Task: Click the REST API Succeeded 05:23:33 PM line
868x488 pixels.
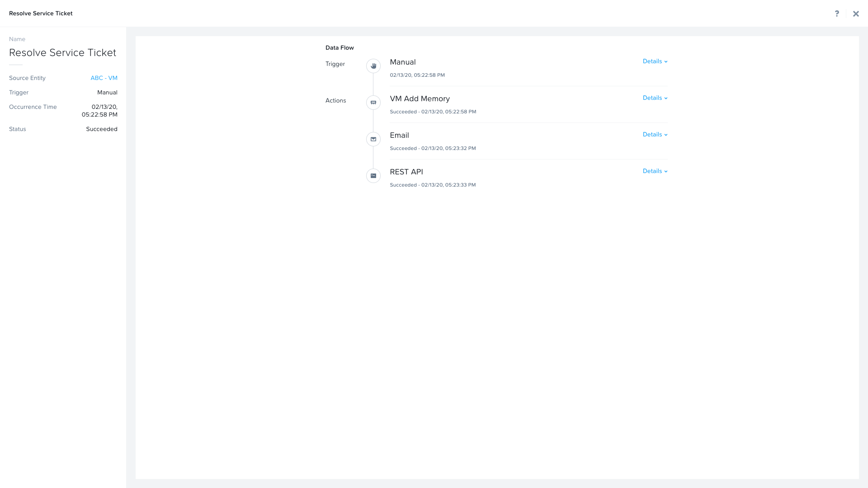Action: [433, 185]
